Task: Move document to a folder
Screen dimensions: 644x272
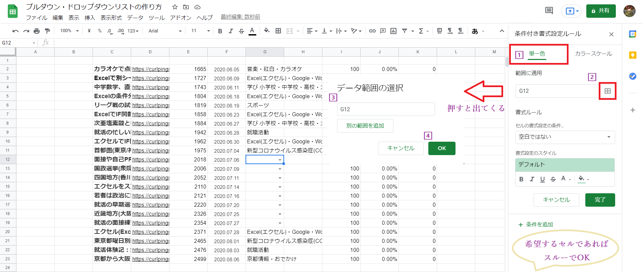Action: coord(186,7)
